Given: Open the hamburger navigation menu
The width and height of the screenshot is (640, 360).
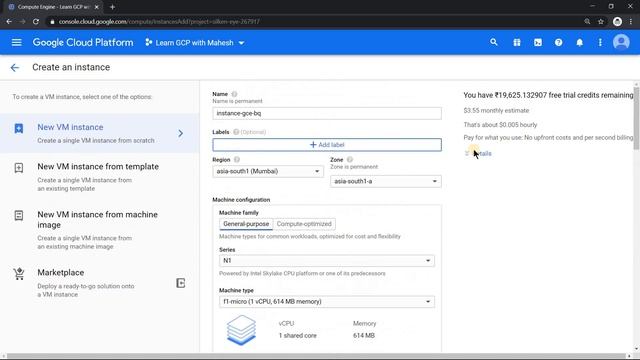Looking at the screenshot, I should pyautogui.click(x=16, y=42).
